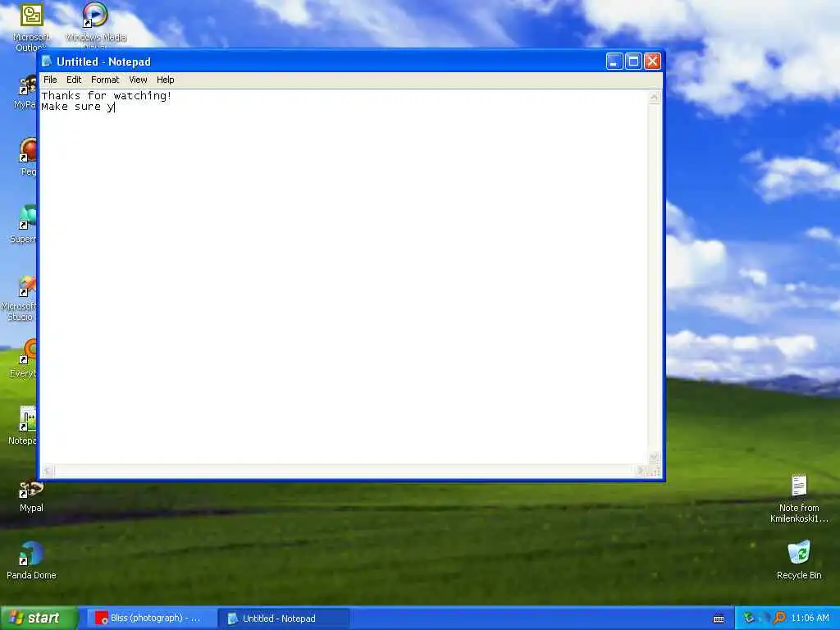
Task: Open the Edit menu in Notepad
Action: (x=73, y=80)
